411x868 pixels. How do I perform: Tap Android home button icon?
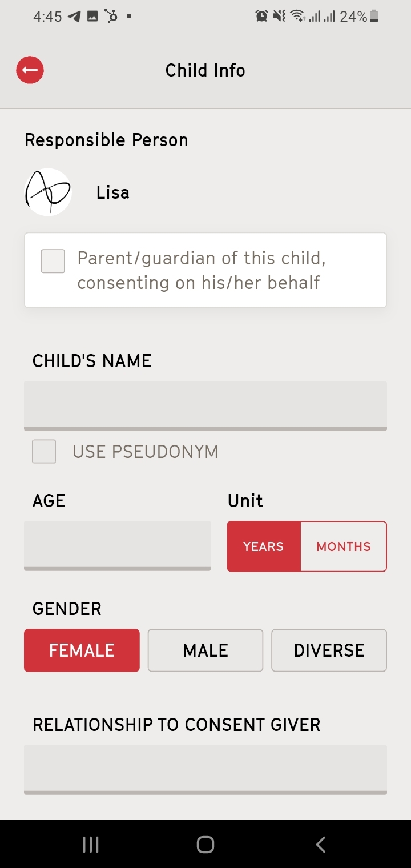205,845
